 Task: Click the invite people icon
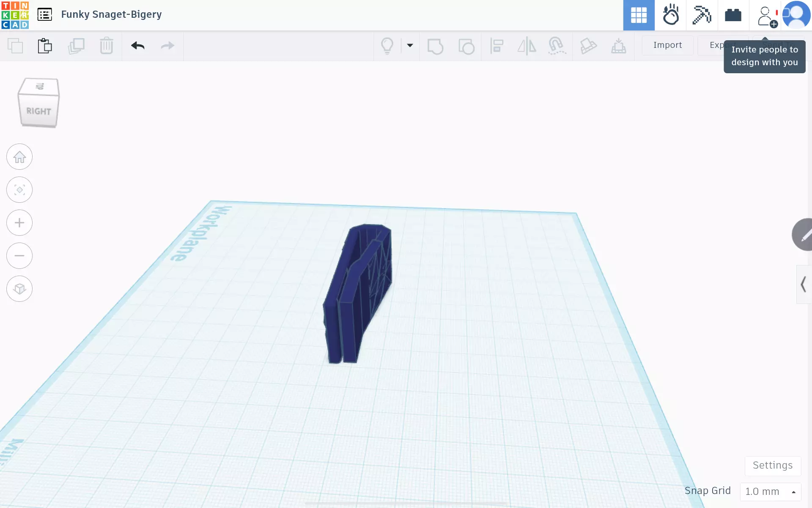767,16
